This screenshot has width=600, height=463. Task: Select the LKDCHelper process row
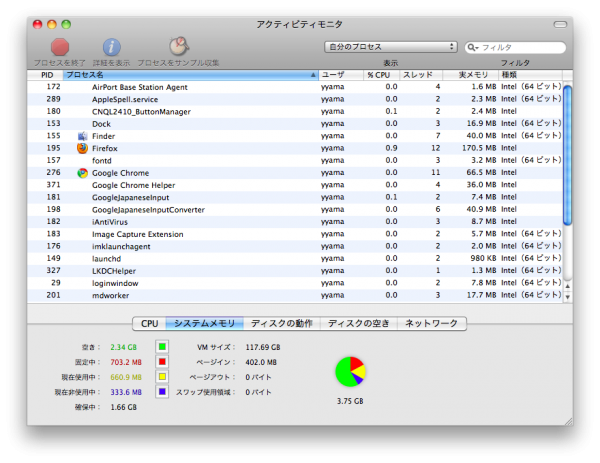coord(295,271)
